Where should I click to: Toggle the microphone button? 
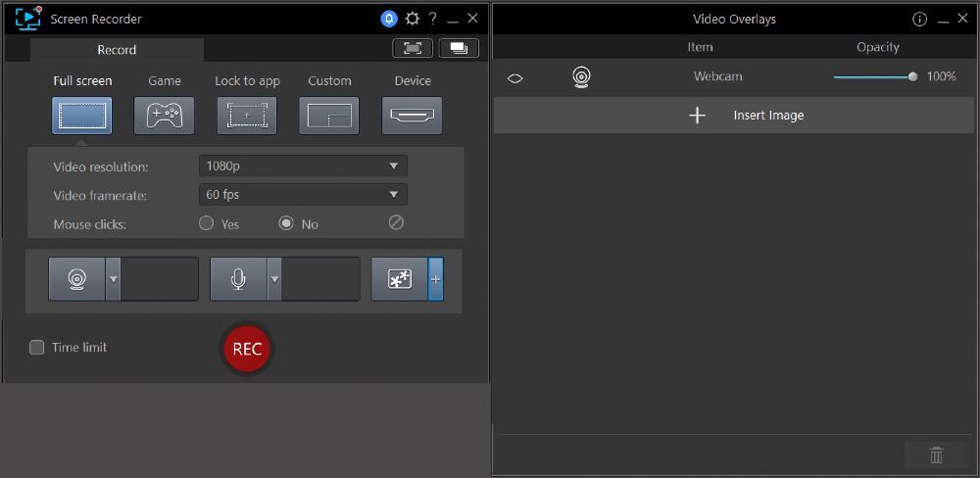[238, 279]
